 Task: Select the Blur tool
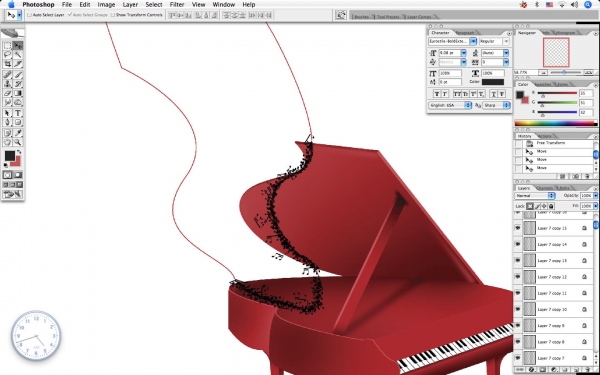[7, 102]
